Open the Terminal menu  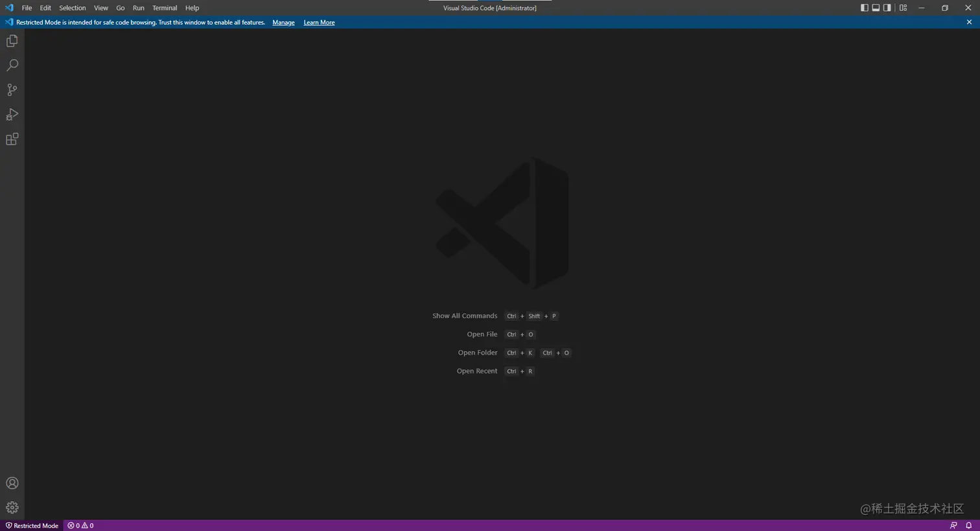[165, 8]
